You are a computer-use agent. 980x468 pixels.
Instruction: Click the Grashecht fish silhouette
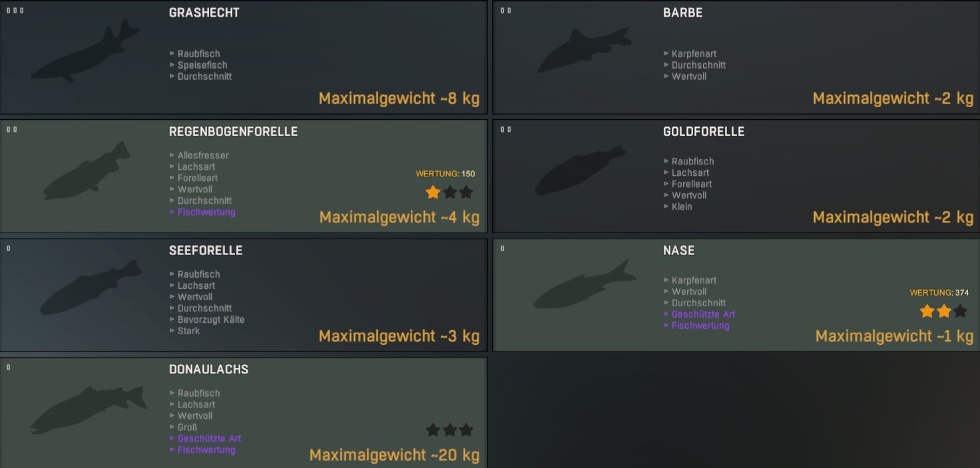tap(85, 51)
